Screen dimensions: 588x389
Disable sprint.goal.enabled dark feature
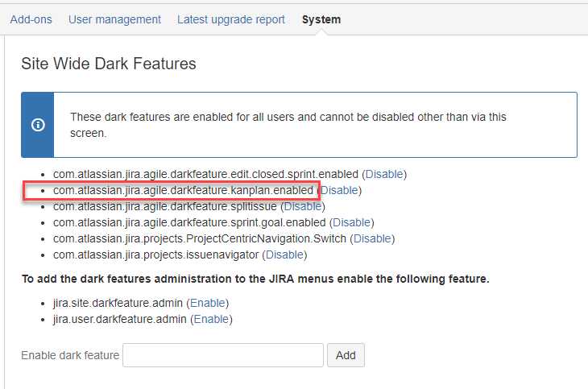coord(352,222)
